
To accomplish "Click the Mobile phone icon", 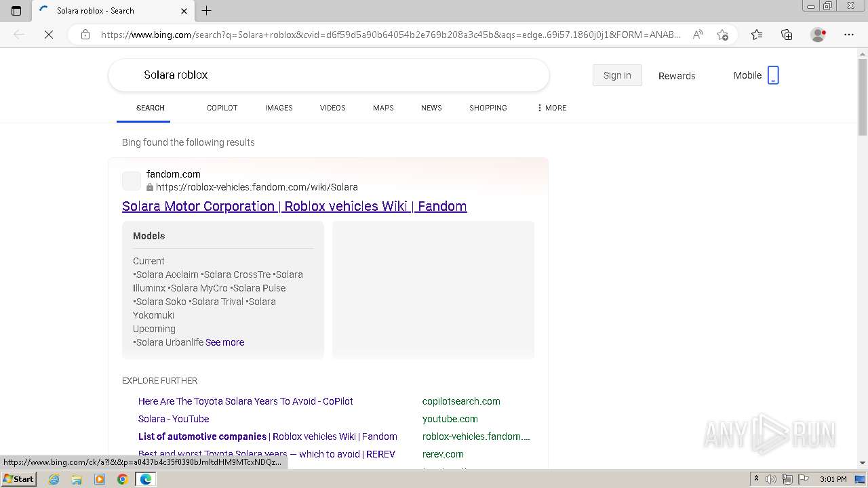I will [773, 75].
